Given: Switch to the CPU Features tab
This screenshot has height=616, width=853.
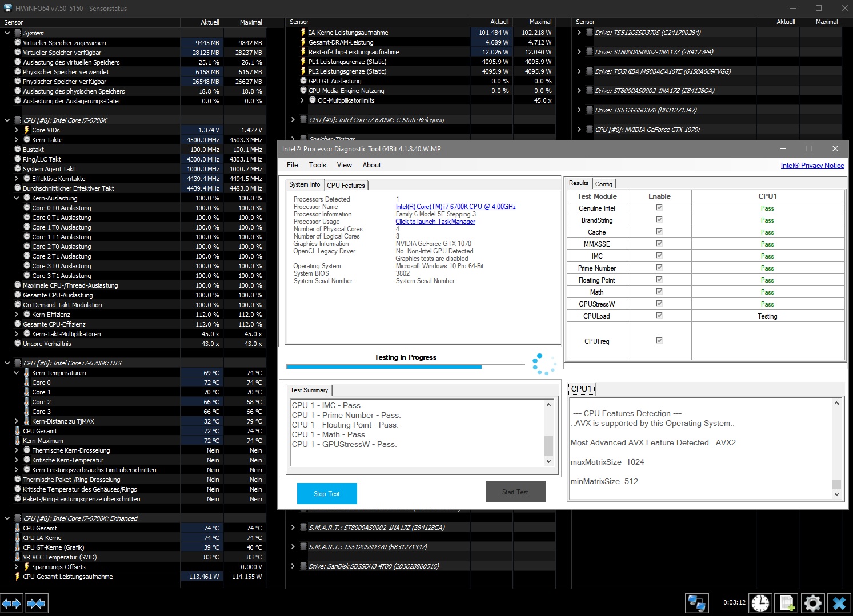Looking at the screenshot, I should 346,186.
